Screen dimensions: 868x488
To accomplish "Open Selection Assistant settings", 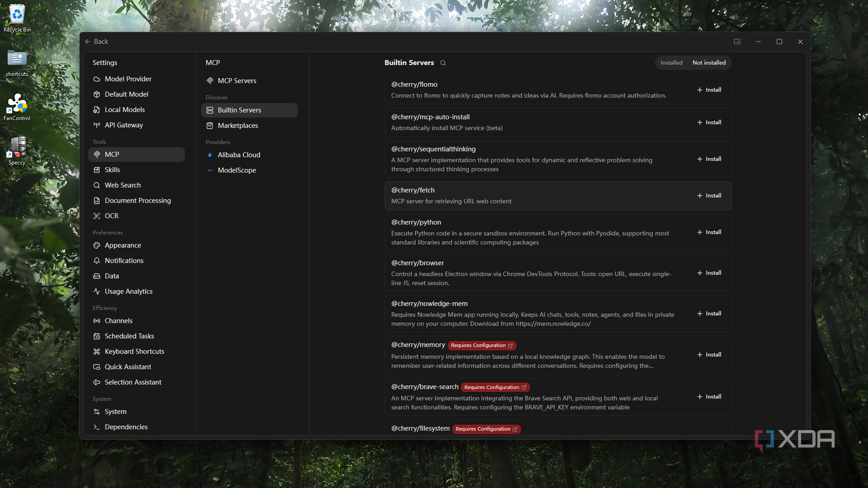I will coord(136,382).
